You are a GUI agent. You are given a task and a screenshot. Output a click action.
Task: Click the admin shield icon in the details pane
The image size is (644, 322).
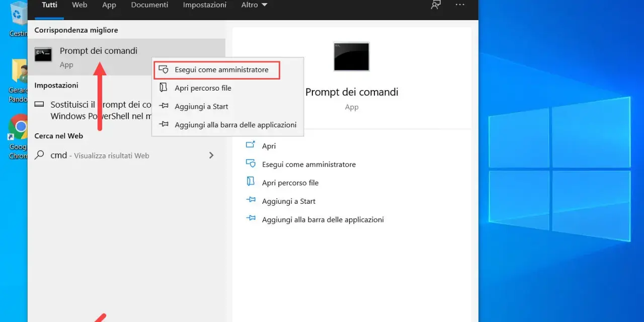point(251,163)
